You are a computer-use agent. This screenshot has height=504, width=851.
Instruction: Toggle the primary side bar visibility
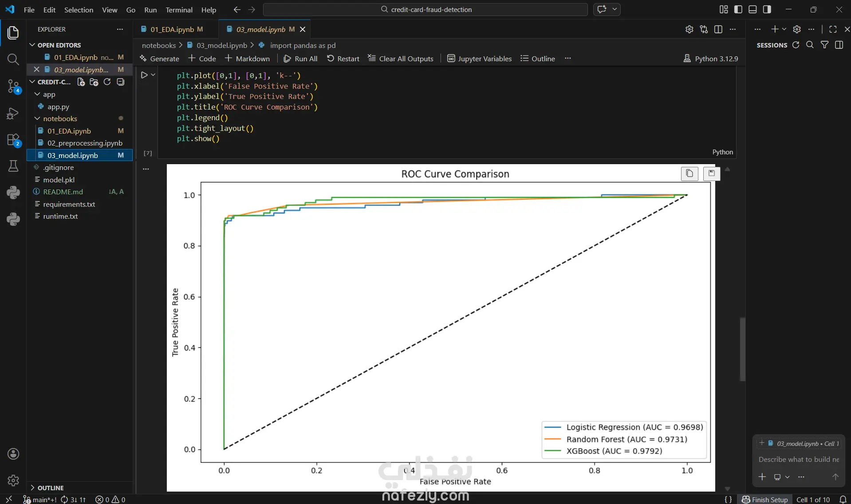pos(738,9)
